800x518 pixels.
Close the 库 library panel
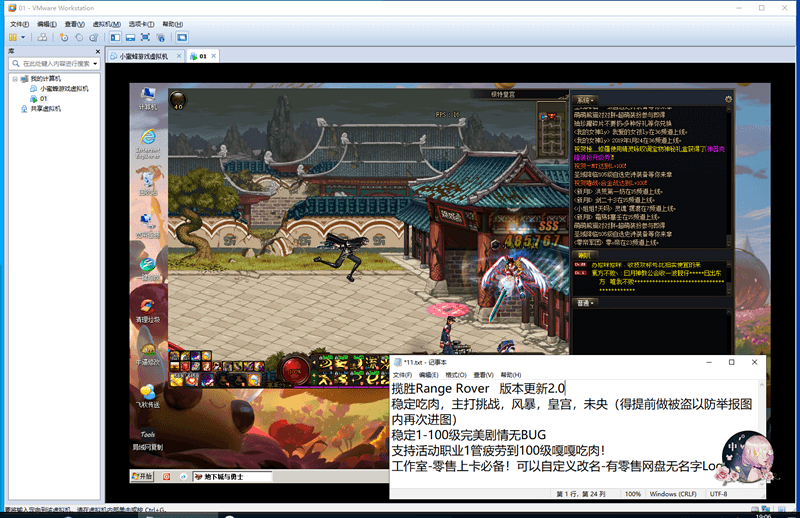click(x=97, y=52)
